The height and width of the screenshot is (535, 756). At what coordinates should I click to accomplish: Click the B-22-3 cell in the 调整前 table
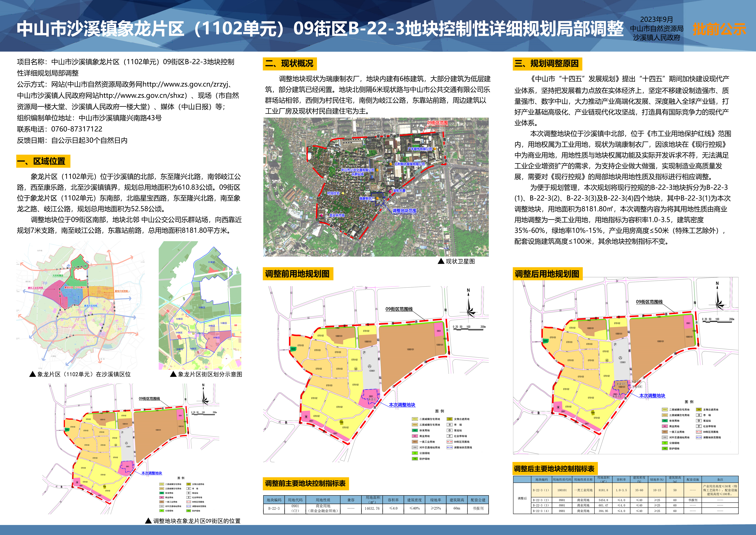click(274, 509)
